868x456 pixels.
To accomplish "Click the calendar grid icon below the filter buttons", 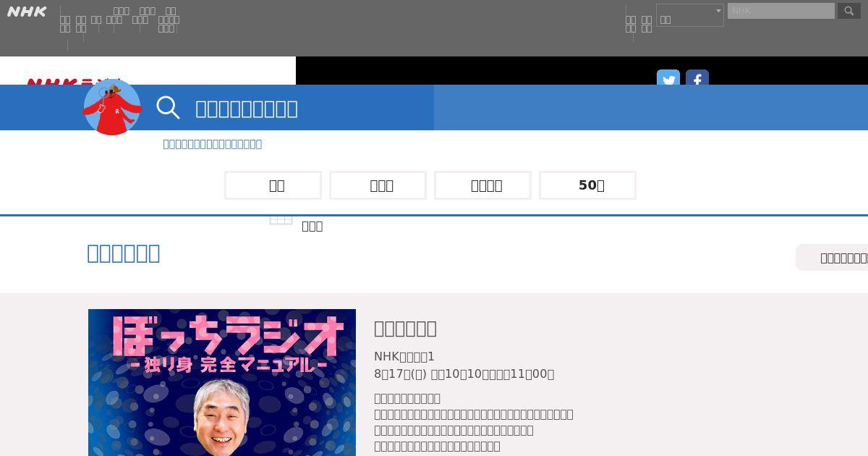I will tap(281, 219).
